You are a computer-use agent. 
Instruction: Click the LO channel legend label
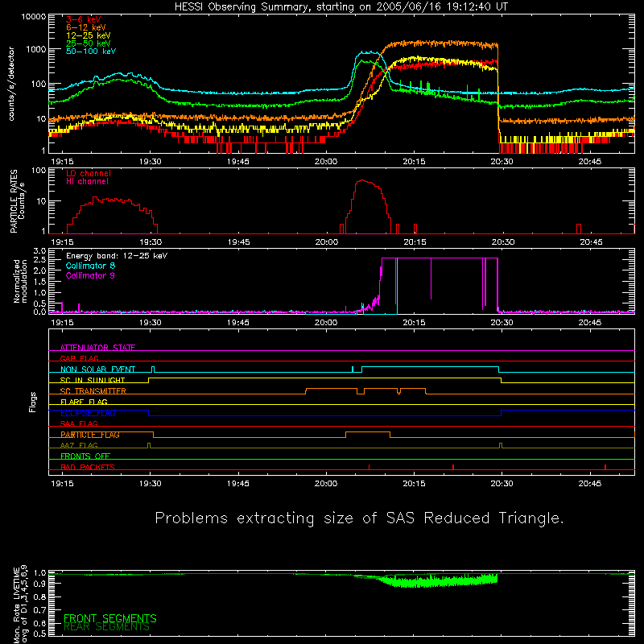(x=89, y=173)
